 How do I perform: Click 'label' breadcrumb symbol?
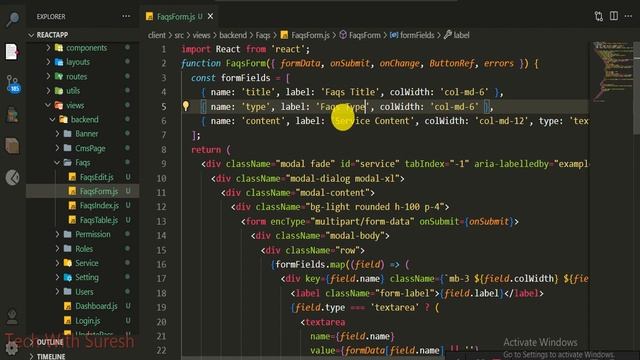461,35
